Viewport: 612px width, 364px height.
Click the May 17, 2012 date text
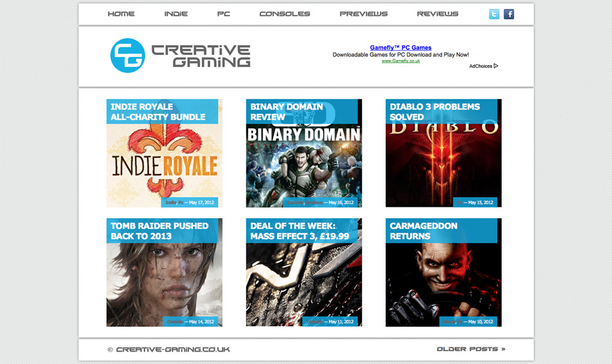click(201, 202)
